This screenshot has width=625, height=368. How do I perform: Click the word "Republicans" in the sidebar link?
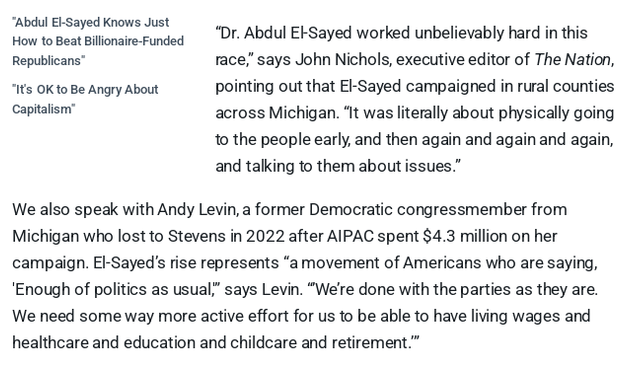point(49,61)
